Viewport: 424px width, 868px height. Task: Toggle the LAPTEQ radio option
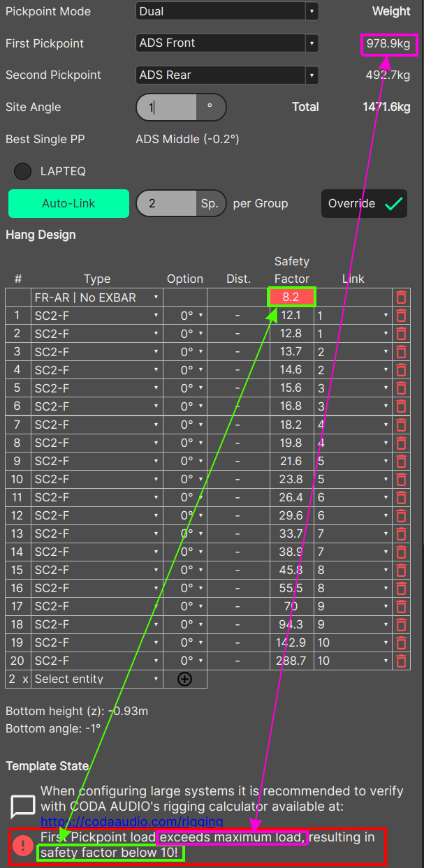23,171
